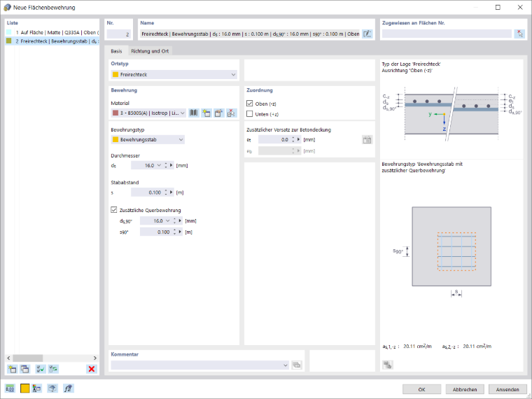Click the invert selection icon below list
Viewport: 532px width, 399px height.
point(53,369)
